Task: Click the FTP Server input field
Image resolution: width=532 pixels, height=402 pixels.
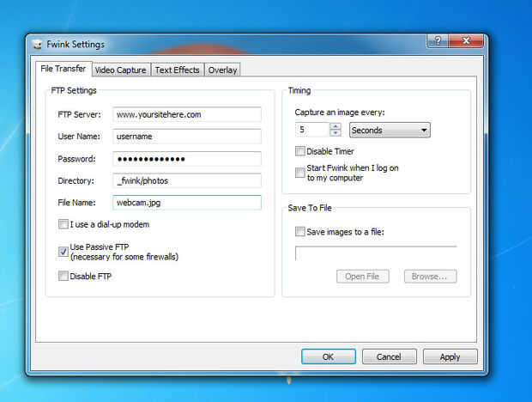Action: point(187,114)
